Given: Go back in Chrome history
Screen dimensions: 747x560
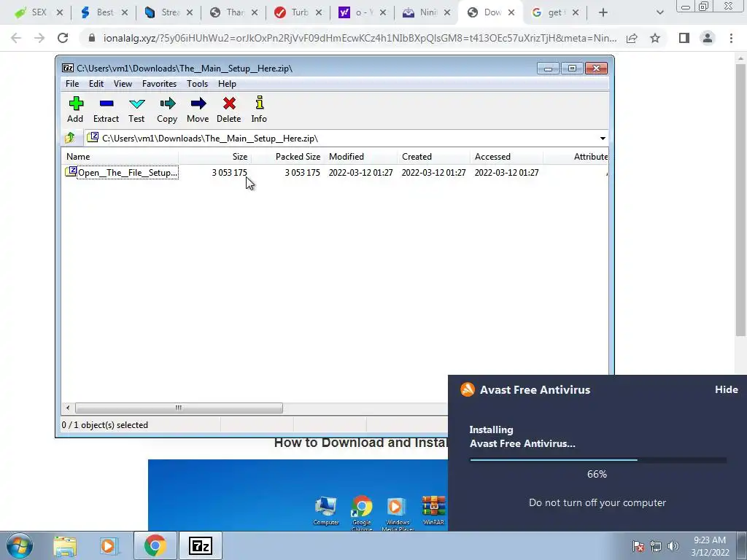Looking at the screenshot, I should (x=16, y=38).
